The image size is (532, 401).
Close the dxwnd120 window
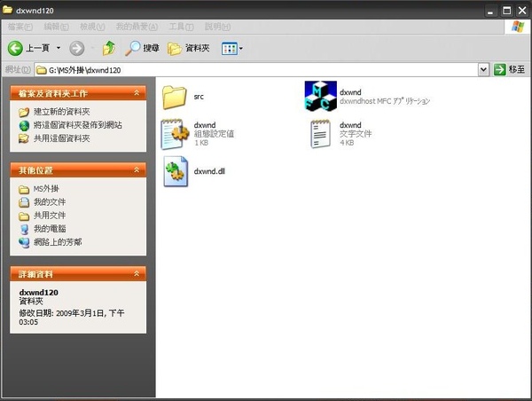(522, 11)
